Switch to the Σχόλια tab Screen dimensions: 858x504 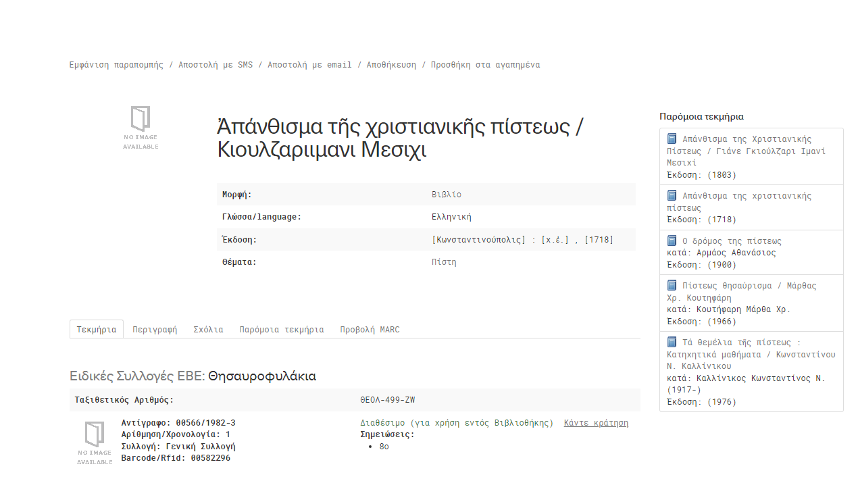click(208, 330)
